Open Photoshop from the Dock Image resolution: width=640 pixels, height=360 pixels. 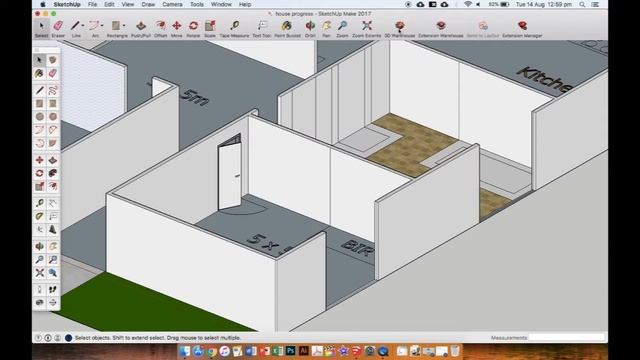tap(290, 351)
